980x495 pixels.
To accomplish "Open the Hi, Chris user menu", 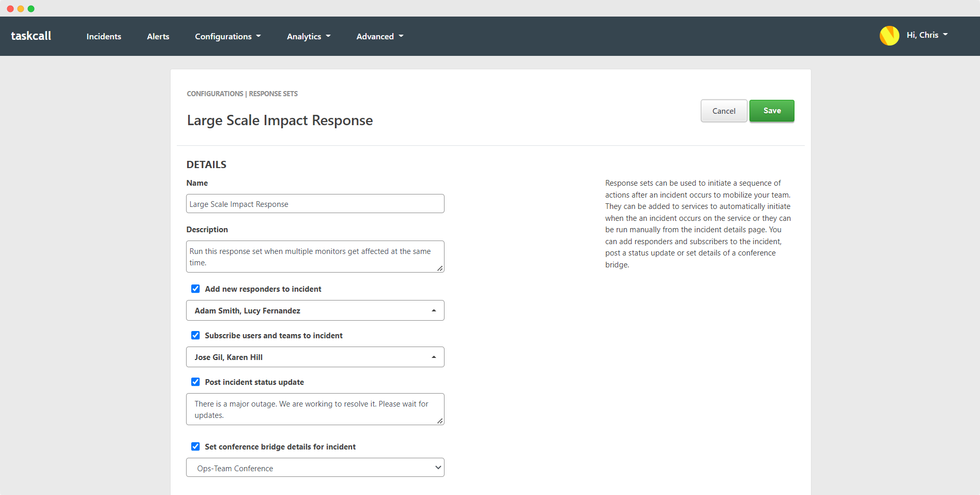I will pyautogui.click(x=927, y=35).
